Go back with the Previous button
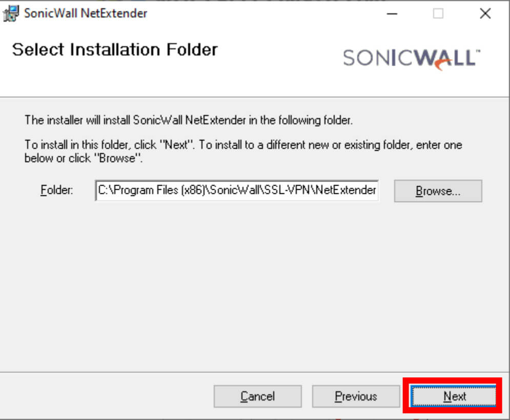510x420 pixels. [356, 396]
